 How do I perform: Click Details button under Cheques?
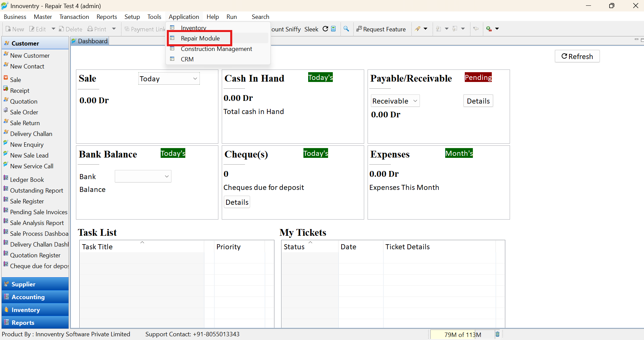[x=237, y=202]
